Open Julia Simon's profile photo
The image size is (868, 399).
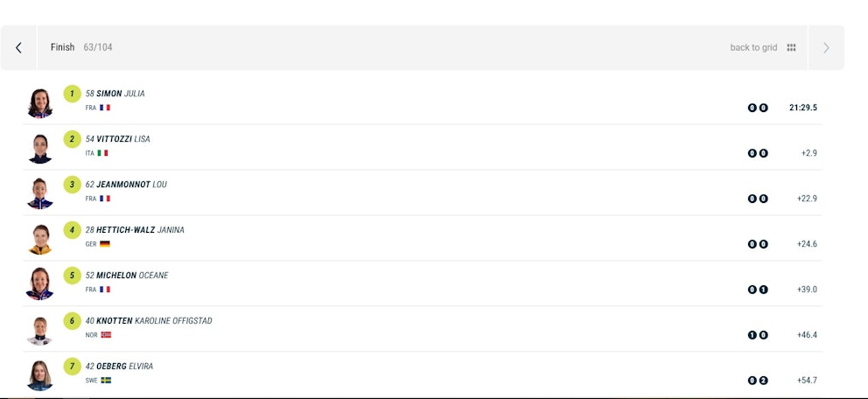40,102
